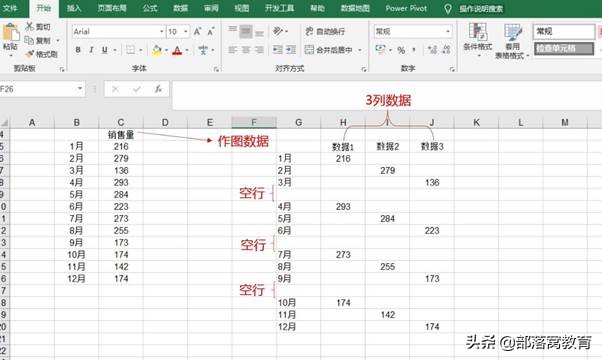This screenshot has height=360, width=602.
Task: Click the Paste (粘贴) icon
Action: pos(11,33)
